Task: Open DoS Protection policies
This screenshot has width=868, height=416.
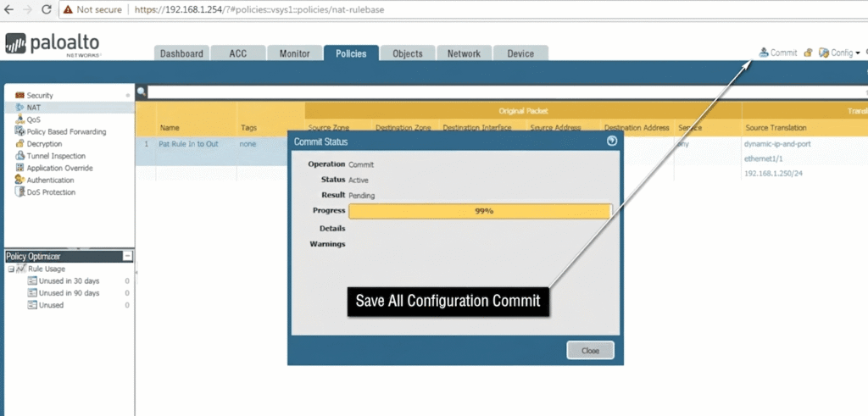Action: tap(51, 192)
